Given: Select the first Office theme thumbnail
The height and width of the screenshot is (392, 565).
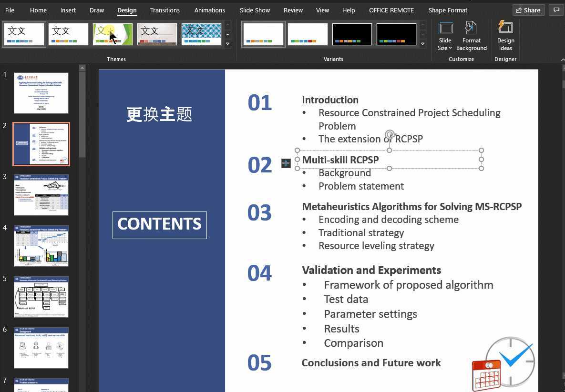Looking at the screenshot, I should 24,34.
